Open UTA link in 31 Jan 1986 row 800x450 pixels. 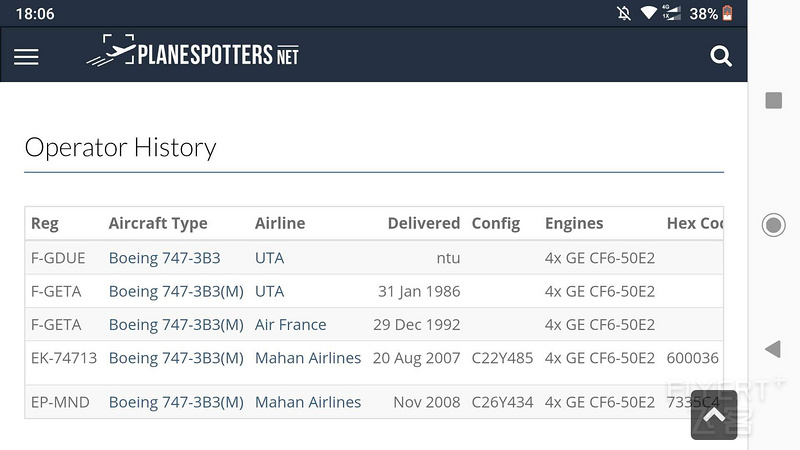[x=269, y=292]
